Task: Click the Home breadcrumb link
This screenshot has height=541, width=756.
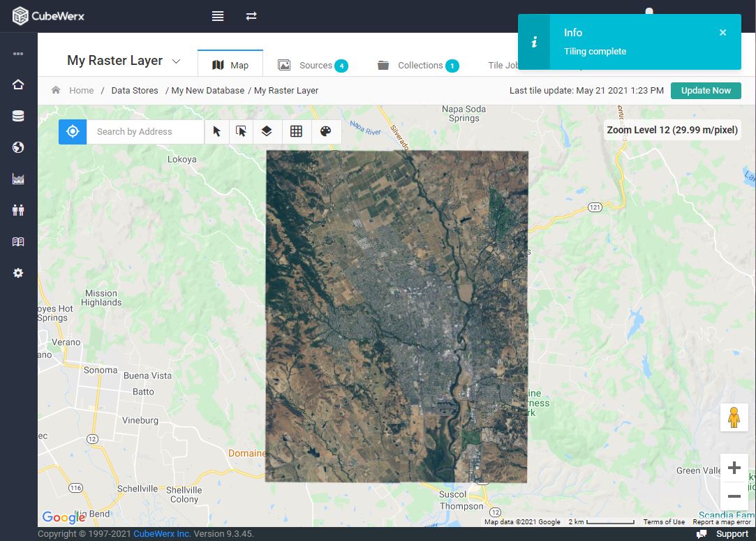Action: pyautogui.click(x=82, y=90)
